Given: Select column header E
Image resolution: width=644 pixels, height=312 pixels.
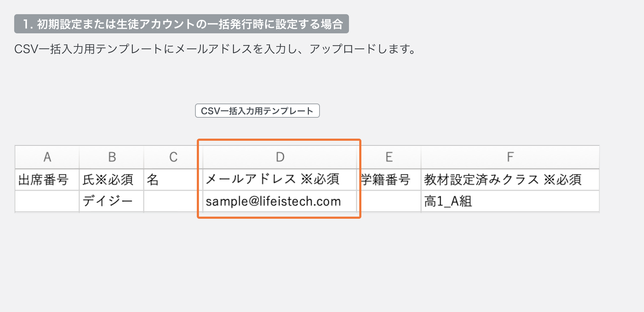Looking at the screenshot, I should 389,157.
